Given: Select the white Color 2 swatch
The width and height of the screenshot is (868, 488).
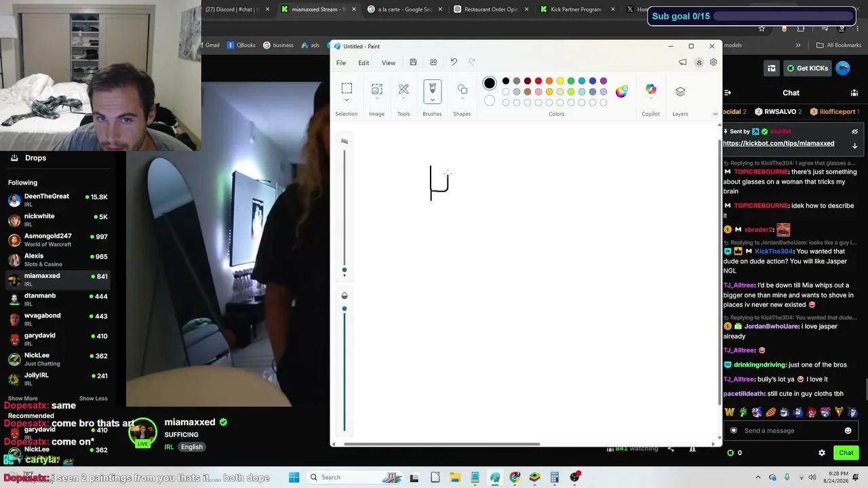Looking at the screenshot, I should point(490,101).
